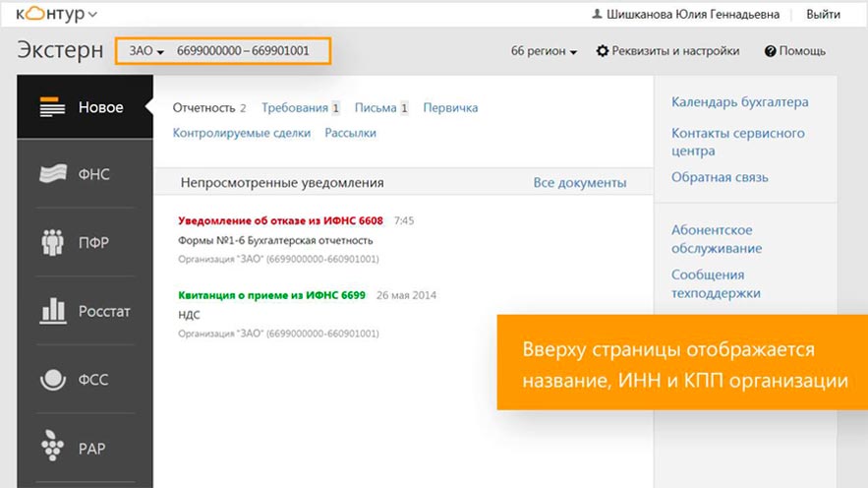
Task: Select the РАР grapes icon
Action: (x=52, y=446)
